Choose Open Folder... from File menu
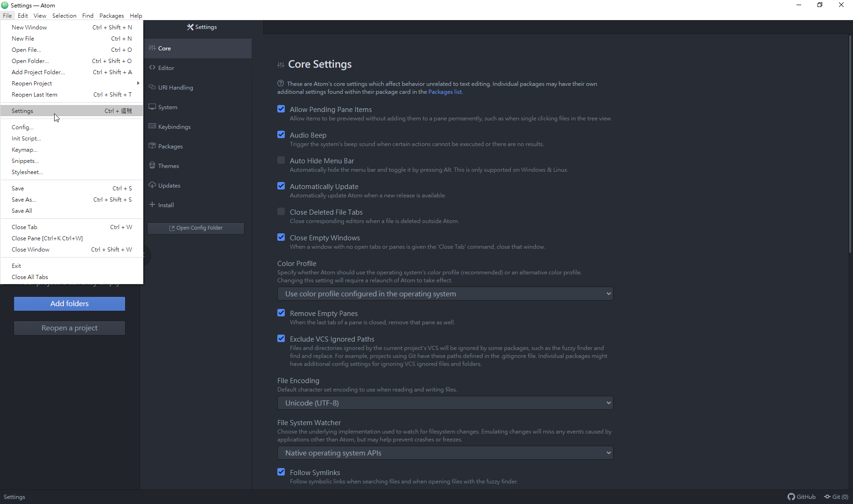This screenshot has width=853, height=504. click(x=71, y=61)
